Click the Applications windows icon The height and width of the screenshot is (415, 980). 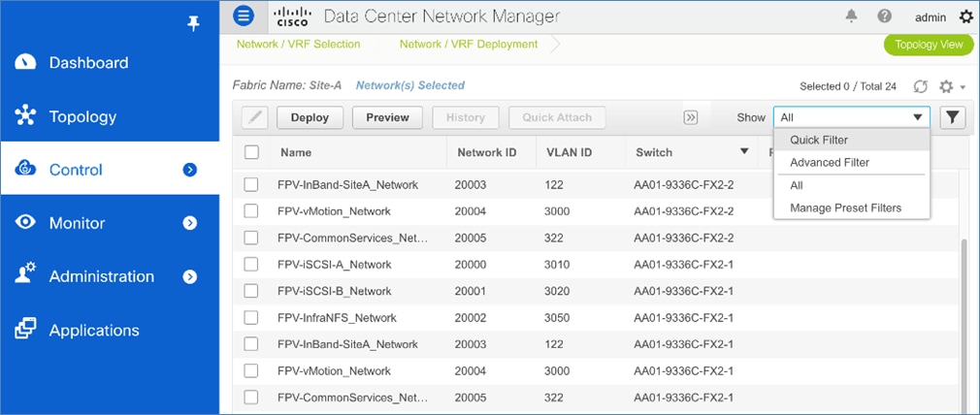[25, 329]
